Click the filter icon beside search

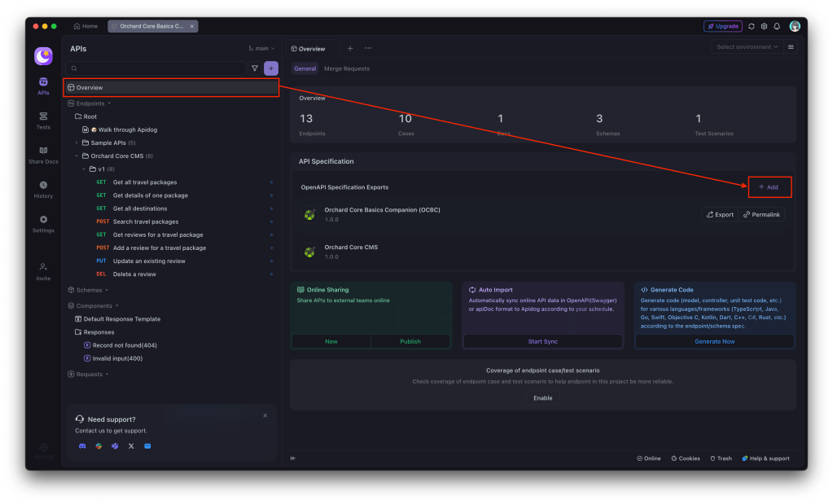(254, 68)
